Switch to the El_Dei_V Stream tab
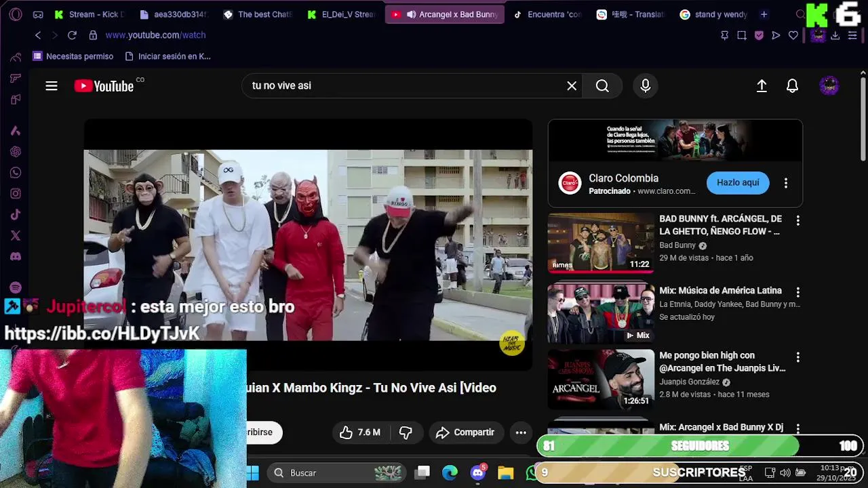This screenshot has width=868, height=488. tap(342, 14)
